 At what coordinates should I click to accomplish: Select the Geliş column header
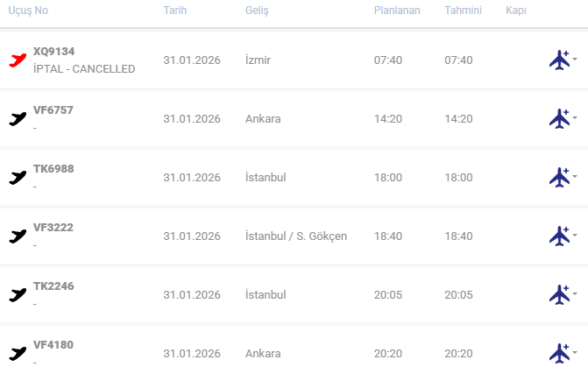coord(257,11)
